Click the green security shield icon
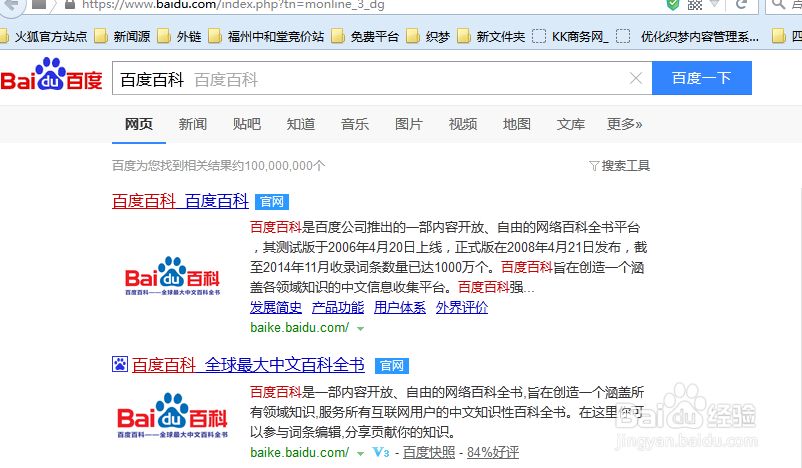The width and height of the screenshot is (802, 468). click(x=673, y=5)
